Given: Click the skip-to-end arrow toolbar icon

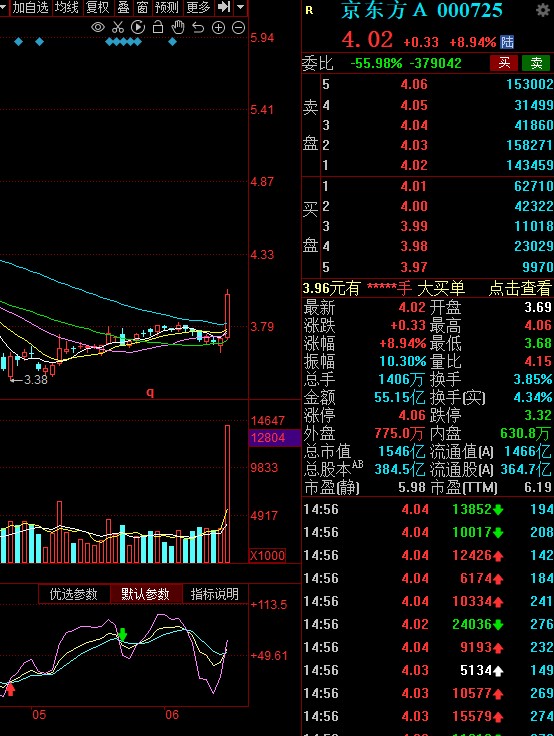Looking at the screenshot, I should click(x=224, y=7).
